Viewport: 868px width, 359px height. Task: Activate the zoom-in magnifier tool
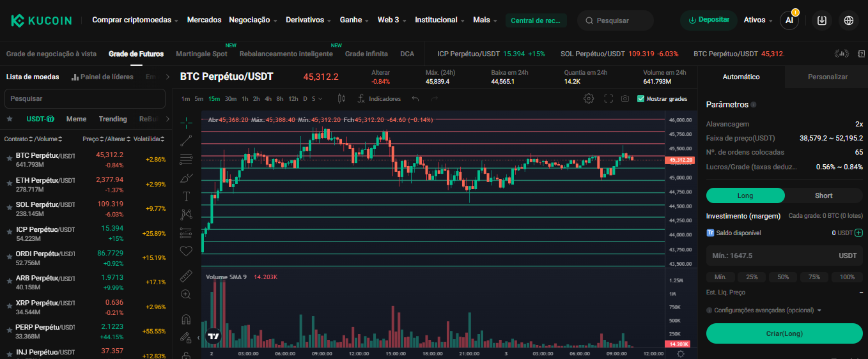186,294
